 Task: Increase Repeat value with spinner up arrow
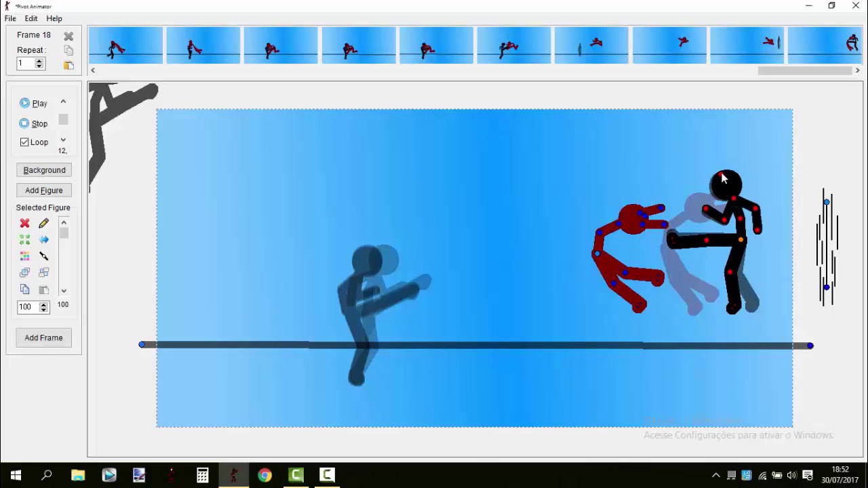point(39,61)
